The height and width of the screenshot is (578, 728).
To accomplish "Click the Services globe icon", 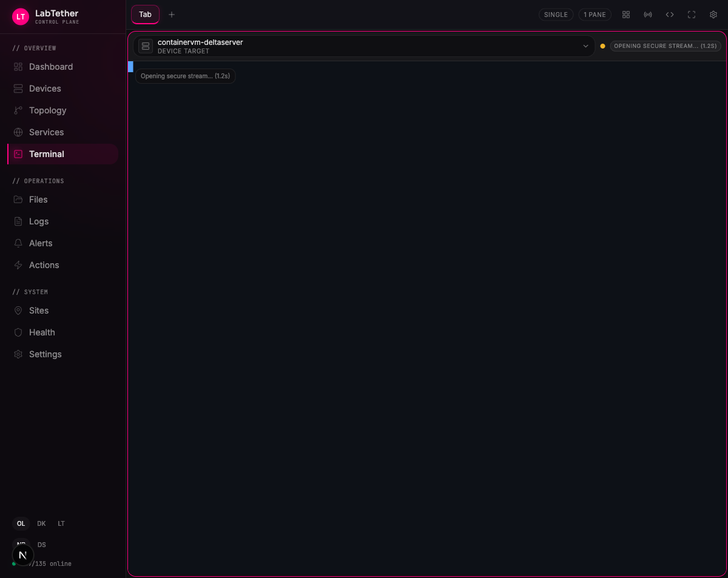I will coord(18,132).
